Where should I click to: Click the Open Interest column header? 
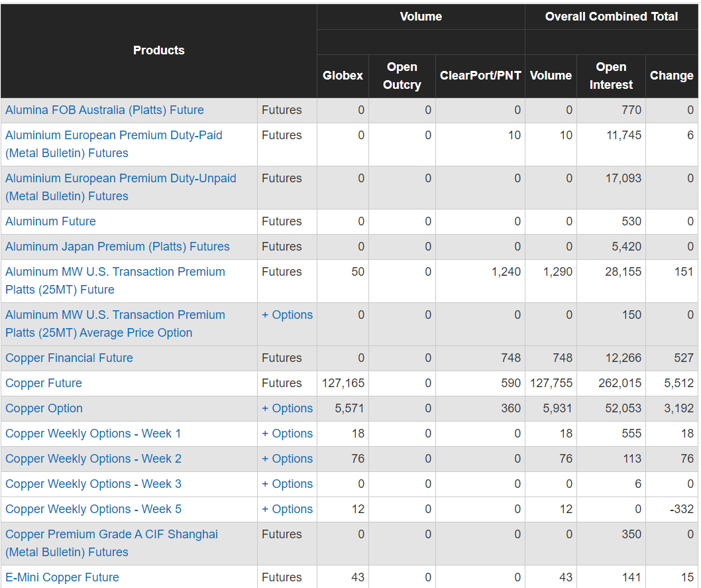tap(611, 76)
